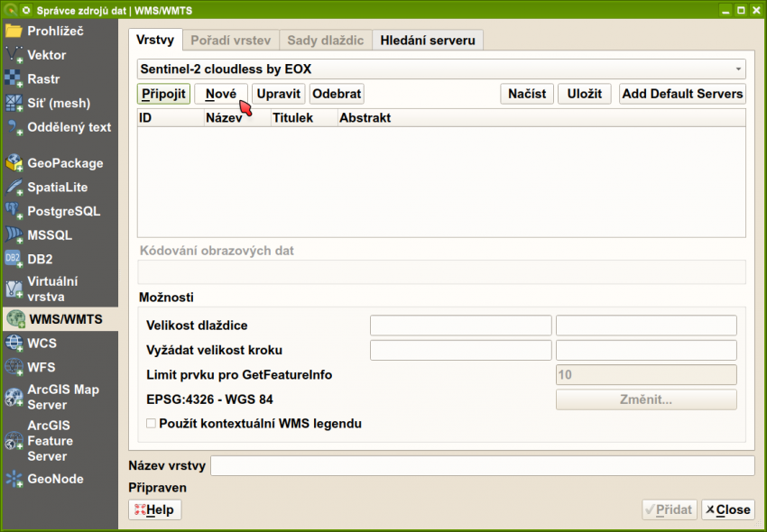Open the Vrstvy tab

pyautogui.click(x=155, y=40)
